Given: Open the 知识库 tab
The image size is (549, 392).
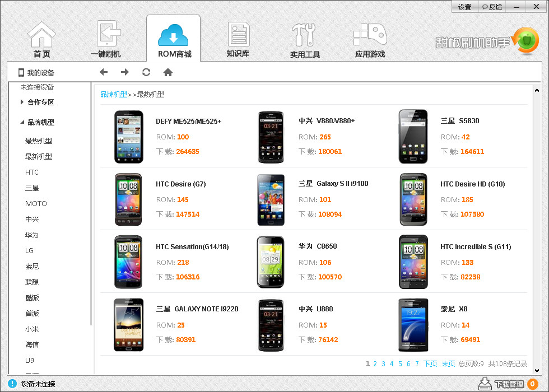Looking at the screenshot, I should point(238,39).
